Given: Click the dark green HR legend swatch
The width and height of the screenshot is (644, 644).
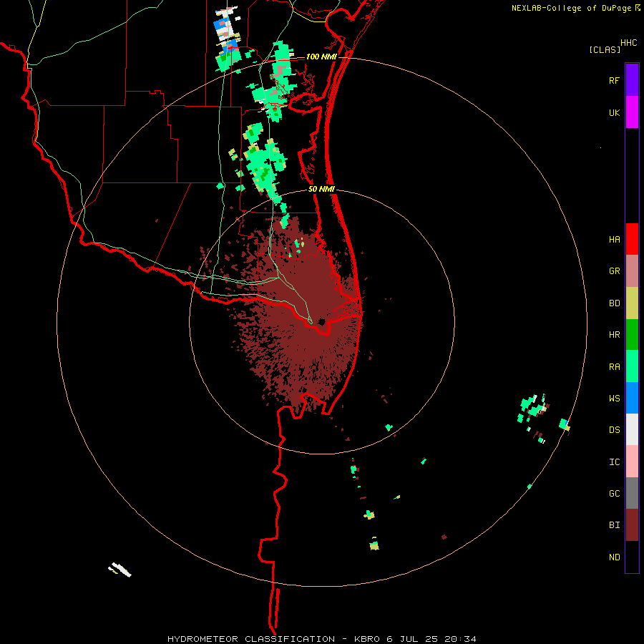Looking at the screenshot, I should point(632,335).
